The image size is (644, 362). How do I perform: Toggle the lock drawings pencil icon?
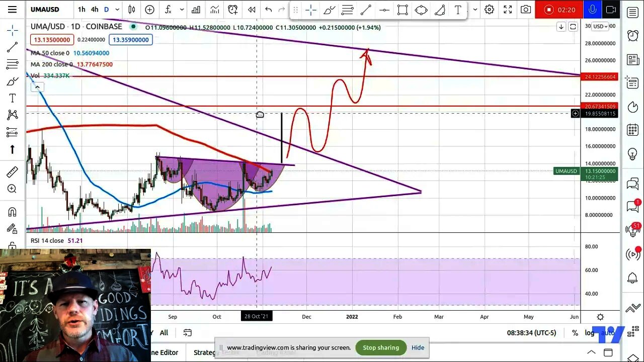pos(12,229)
